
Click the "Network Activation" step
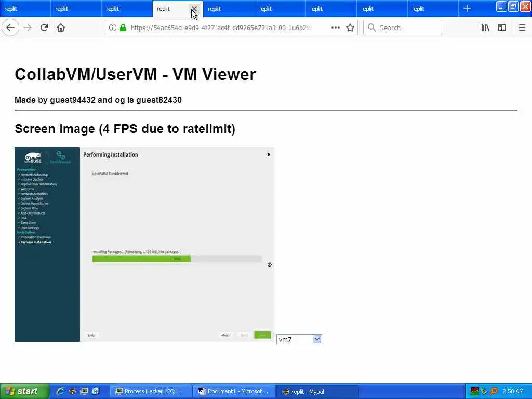(x=34, y=194)
